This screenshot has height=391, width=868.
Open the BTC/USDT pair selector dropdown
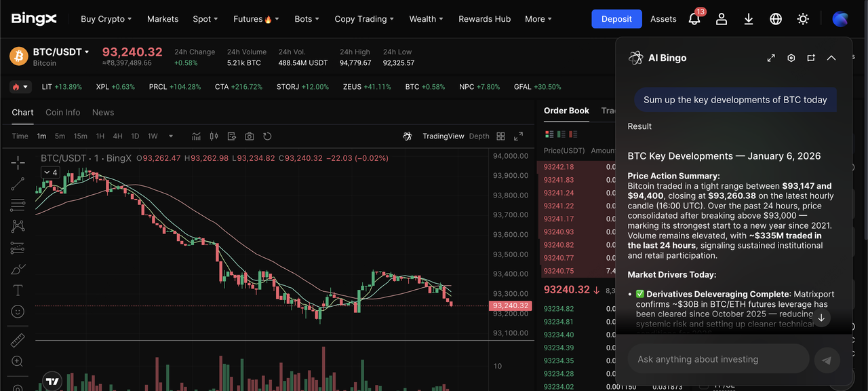[x=62, y=52]
